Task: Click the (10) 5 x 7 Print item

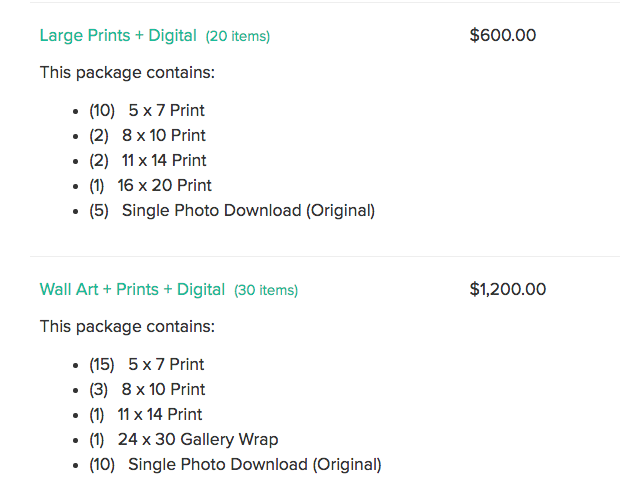Action: click(147, 110)
